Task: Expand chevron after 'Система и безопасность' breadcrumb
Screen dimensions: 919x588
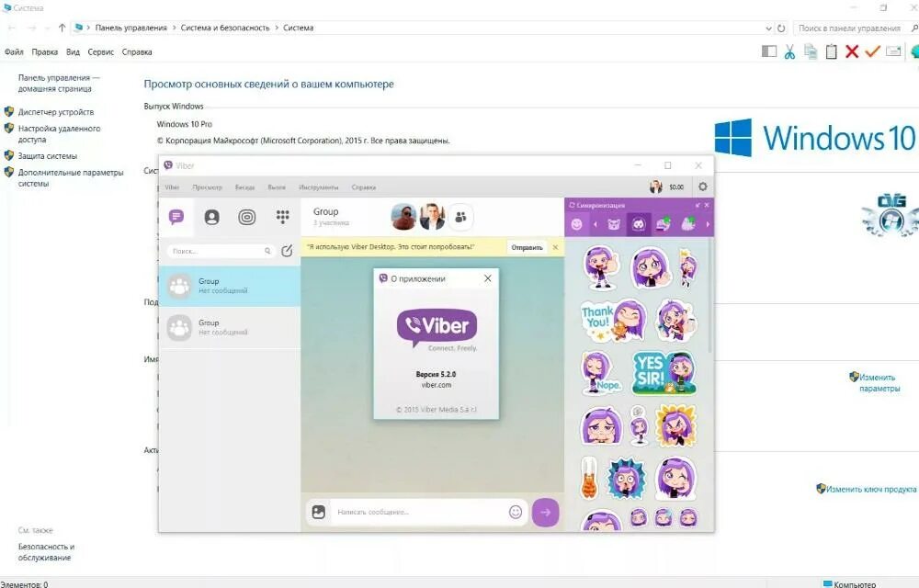Action: click(276, 28)
